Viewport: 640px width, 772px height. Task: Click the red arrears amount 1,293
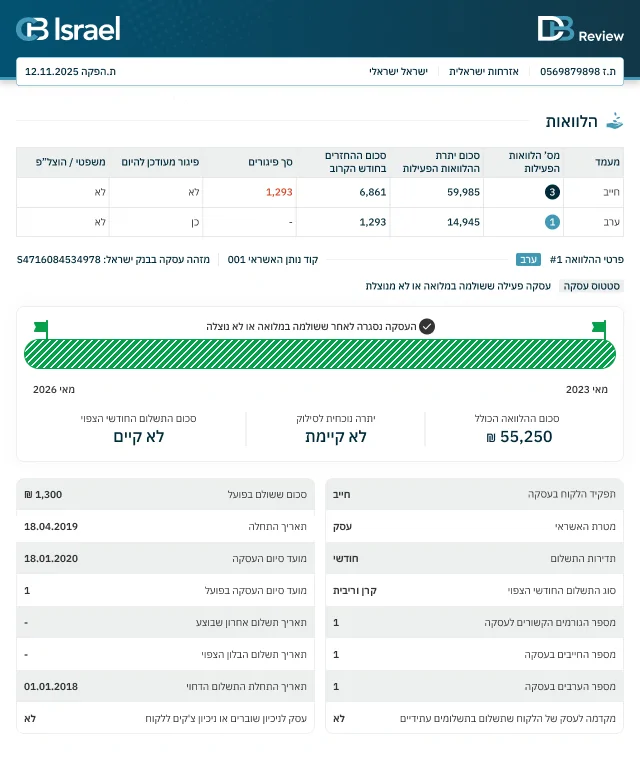[x=279, y=192]
